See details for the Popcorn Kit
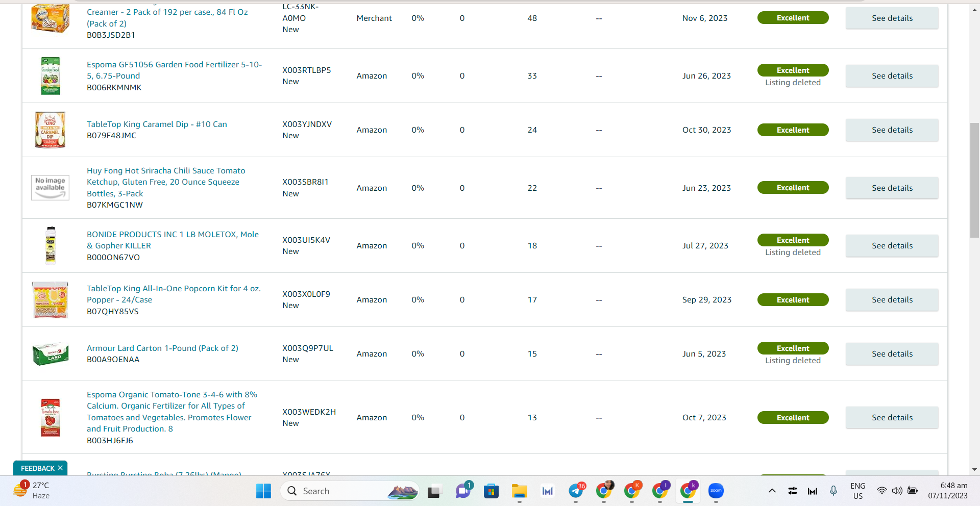The width and height of the screenshot is (980, 506). (892, 300)
